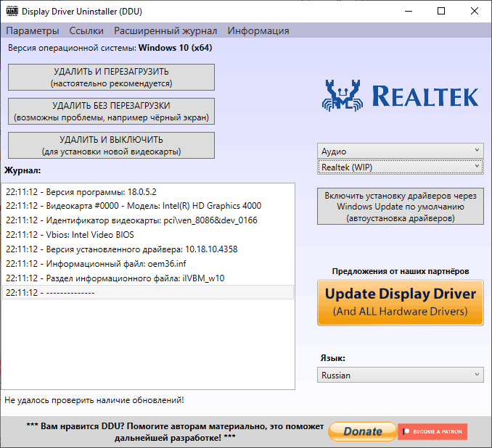
Task: Select log line Информационный файл: oem36.inf
Action: [148, 264]
